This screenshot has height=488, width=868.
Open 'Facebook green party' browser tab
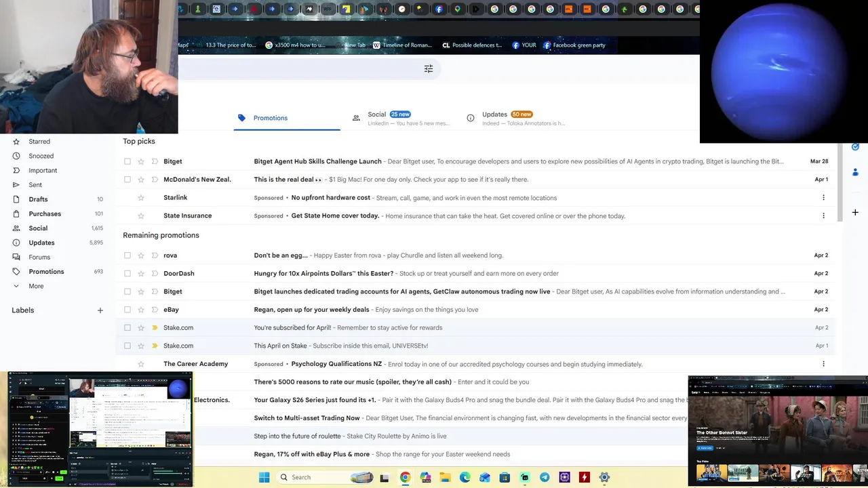(x=574, y=45)
